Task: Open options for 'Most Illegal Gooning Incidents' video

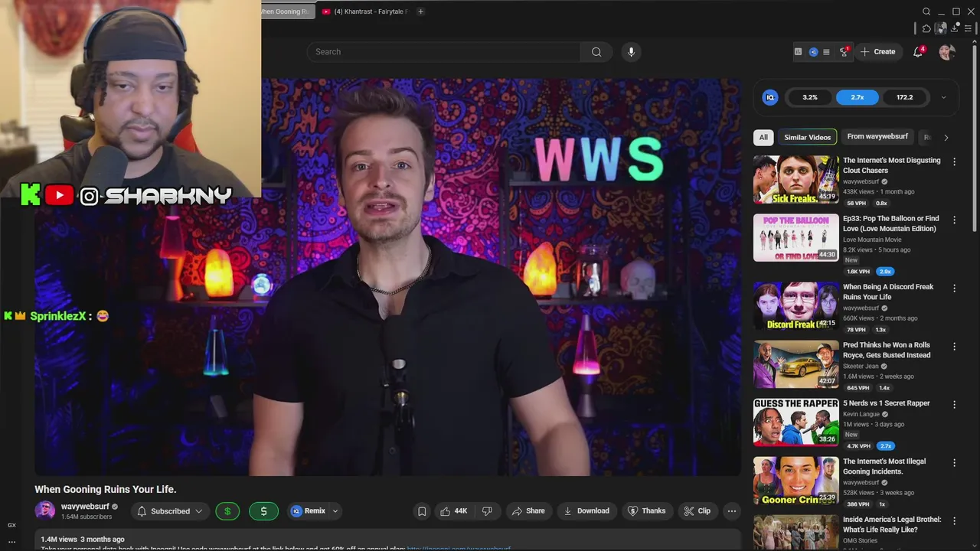Action: click(x=954, y=463)
